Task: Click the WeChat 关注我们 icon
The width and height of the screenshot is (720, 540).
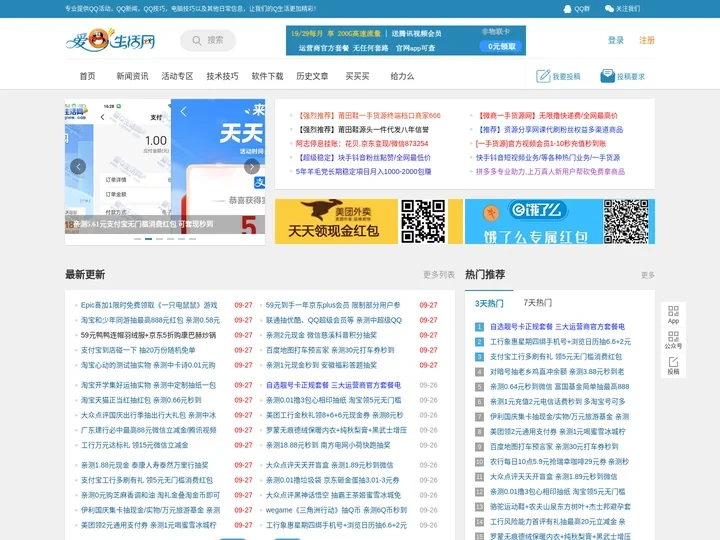Action: 609,9
